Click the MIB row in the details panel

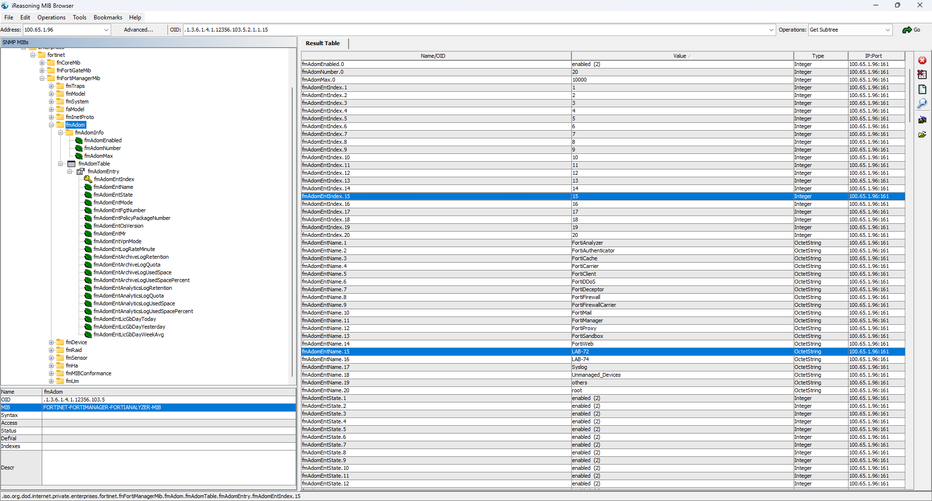[x=148, y=408]
